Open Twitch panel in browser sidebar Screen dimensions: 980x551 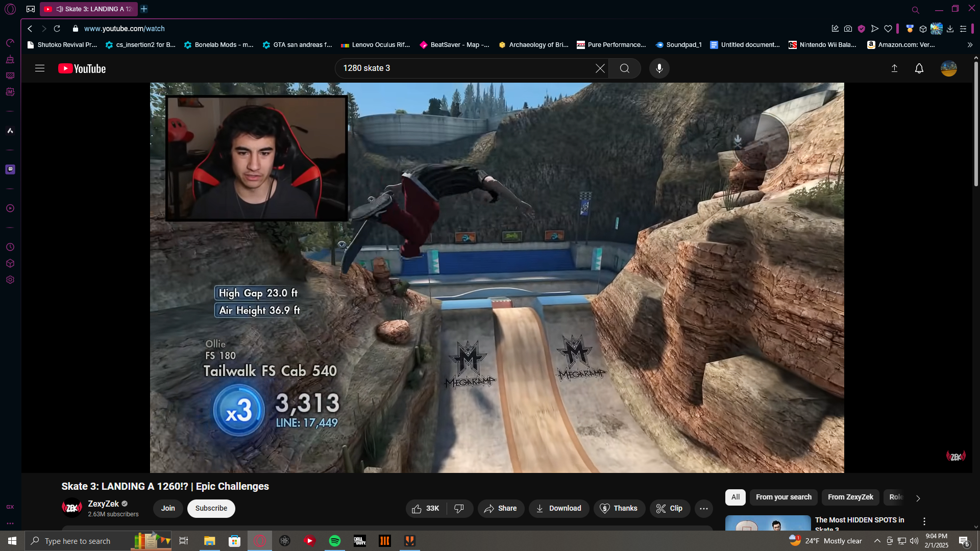pos(10,169)
